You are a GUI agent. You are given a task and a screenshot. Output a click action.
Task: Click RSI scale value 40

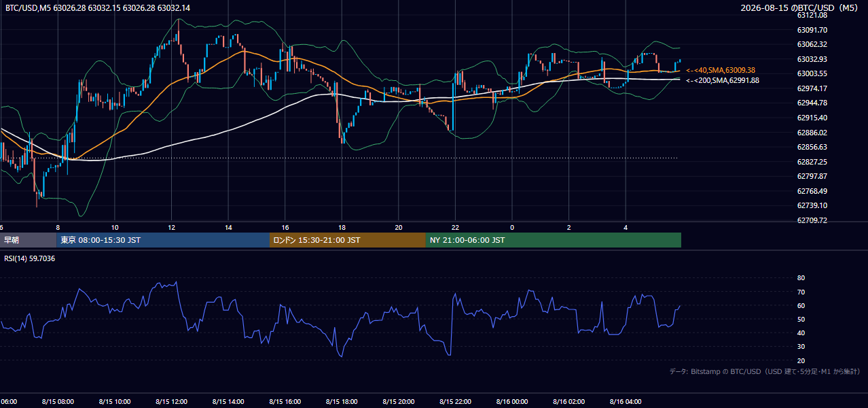pyautogui.click(x=801, y=333)
